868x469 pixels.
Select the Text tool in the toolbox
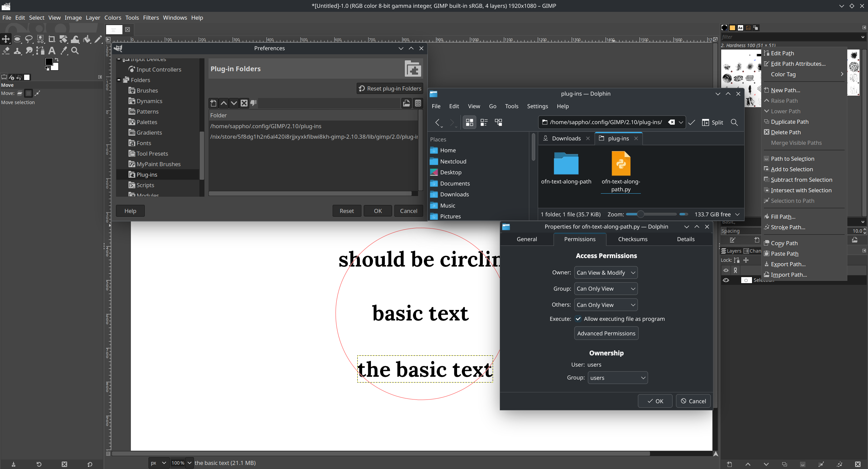click(x=52, y=51)
